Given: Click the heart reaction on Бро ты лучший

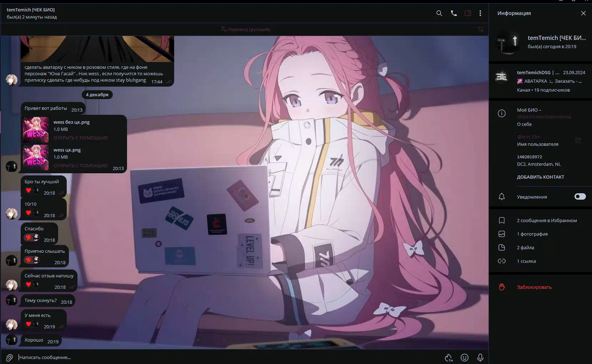Looking at the screenshot, I should click(32, 191).
